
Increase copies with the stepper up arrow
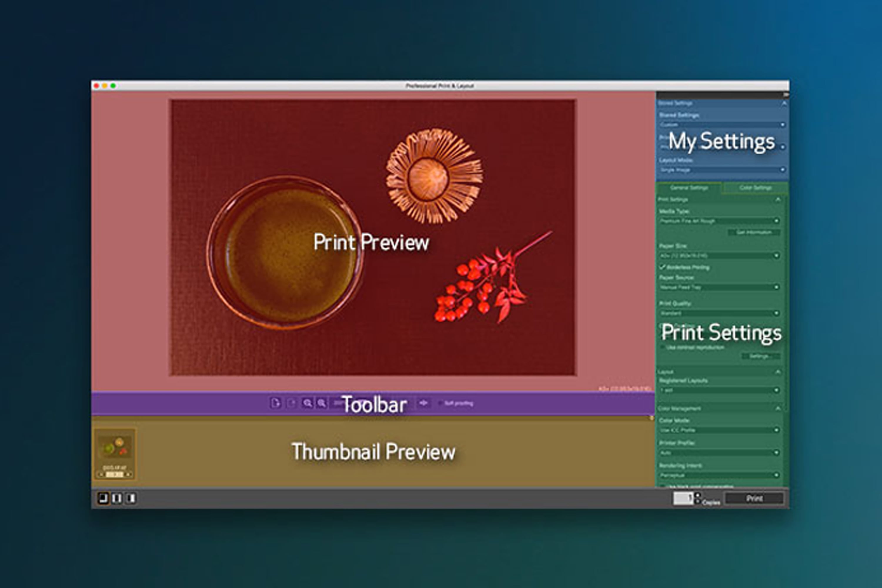697,495
